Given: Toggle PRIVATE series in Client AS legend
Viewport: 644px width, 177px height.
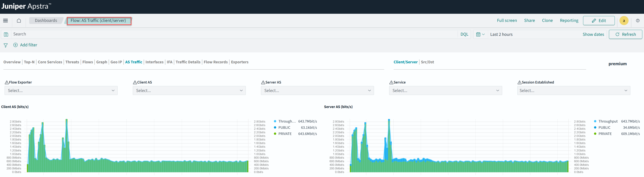Looking at the screenshot, I should click(x=285, y=134).
